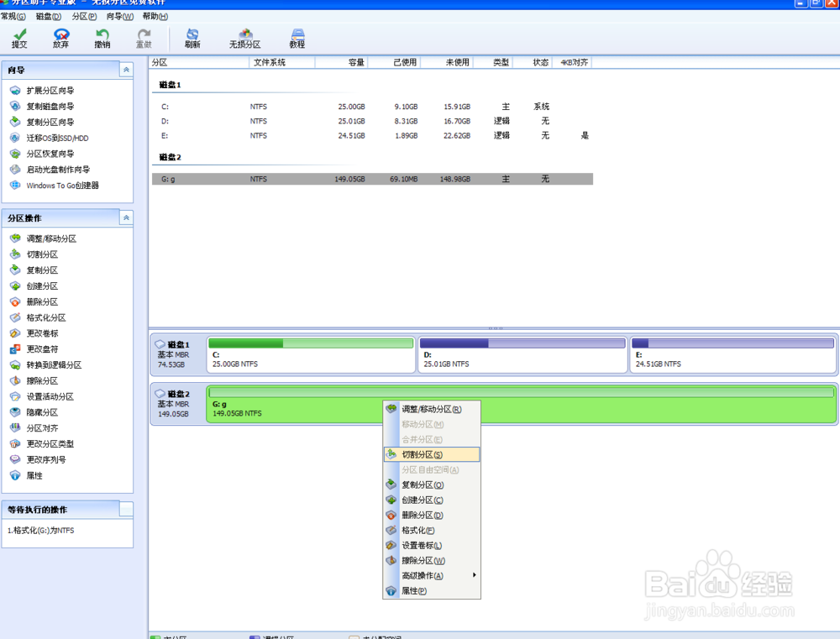Image resolution: width=840 pixels, height=639 pixels.
Task: Open the 教程 tutorial toolbar icon
Action: [297, 39]
